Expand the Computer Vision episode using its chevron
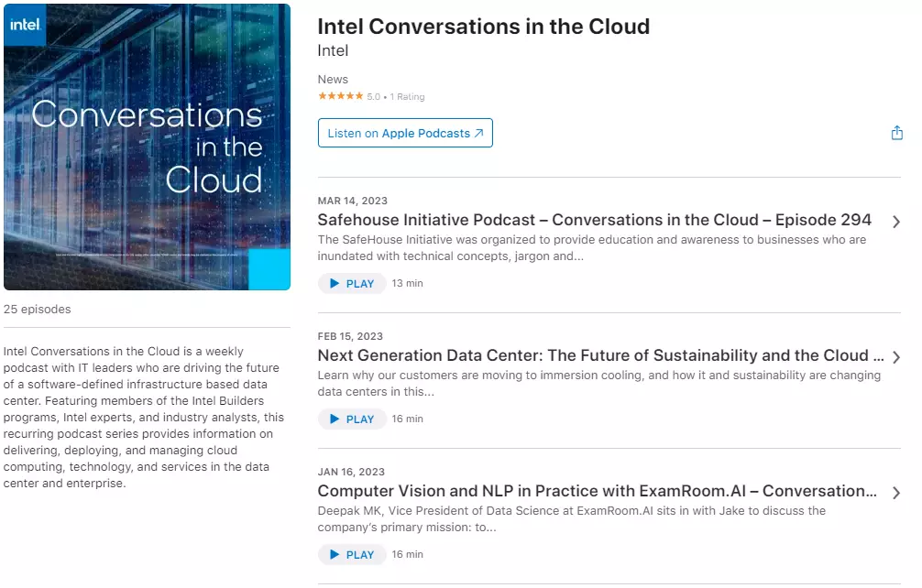The width and height of the screenshot is (922, 588). coord(896,492)
